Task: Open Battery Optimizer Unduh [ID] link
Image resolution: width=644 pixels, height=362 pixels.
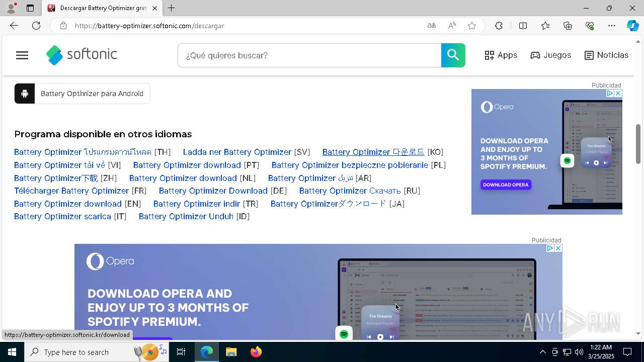Action: [x=186, y=216]
